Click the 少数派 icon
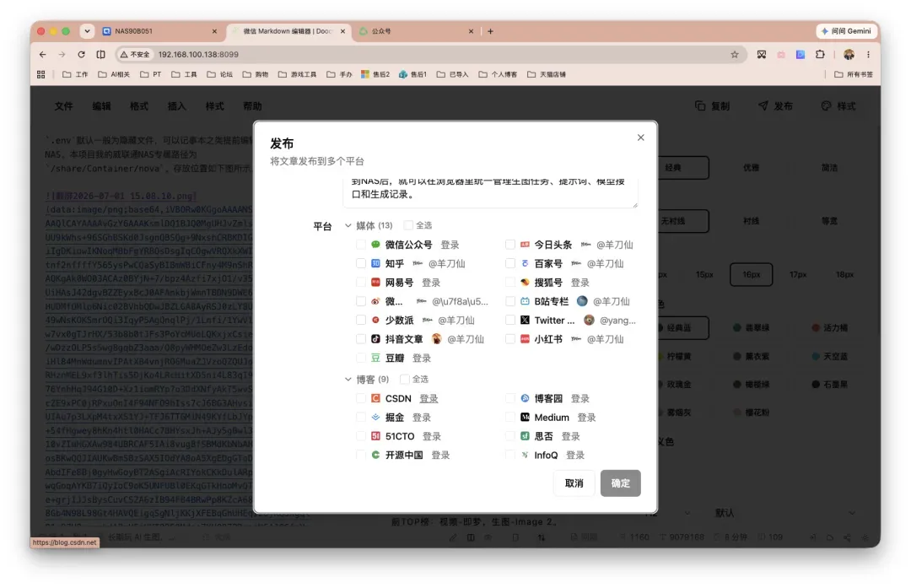Image resolution: width=911 pixels, height=588 pixels. point(376,320)
